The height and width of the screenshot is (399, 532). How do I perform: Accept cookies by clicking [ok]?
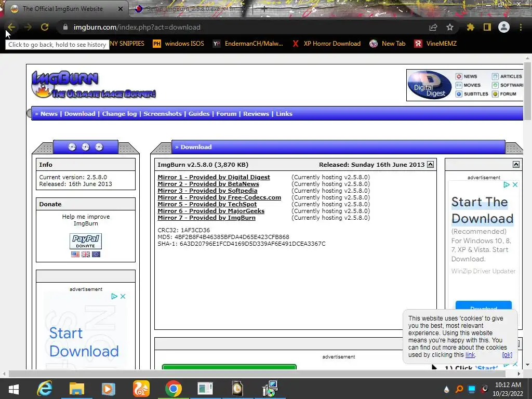click(507, 354)
